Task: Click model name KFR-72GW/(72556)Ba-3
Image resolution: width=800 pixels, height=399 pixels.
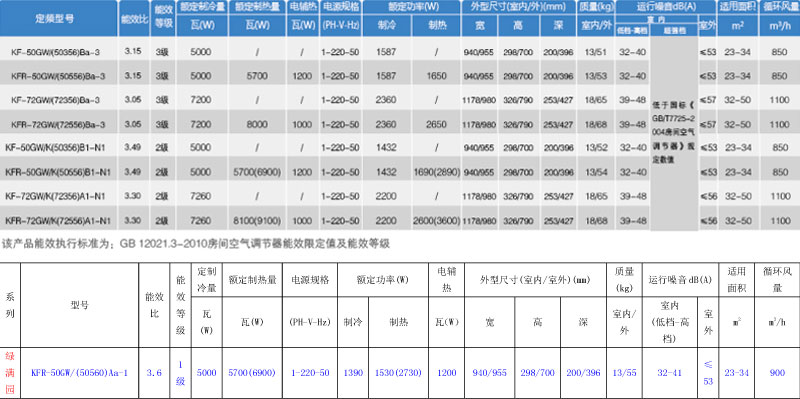Action: [58, 124]
